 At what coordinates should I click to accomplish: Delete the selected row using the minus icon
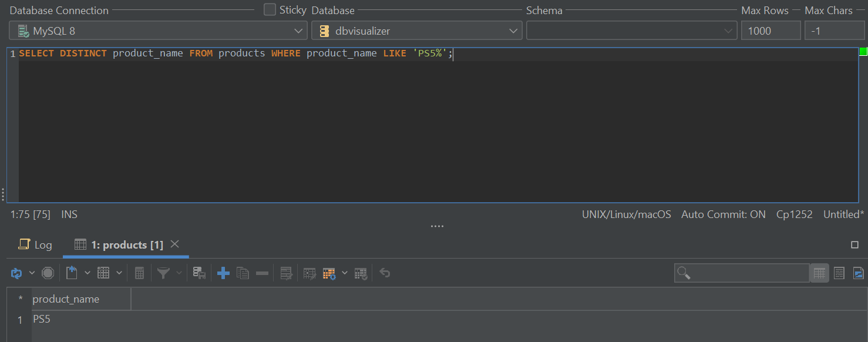point(261,273)
